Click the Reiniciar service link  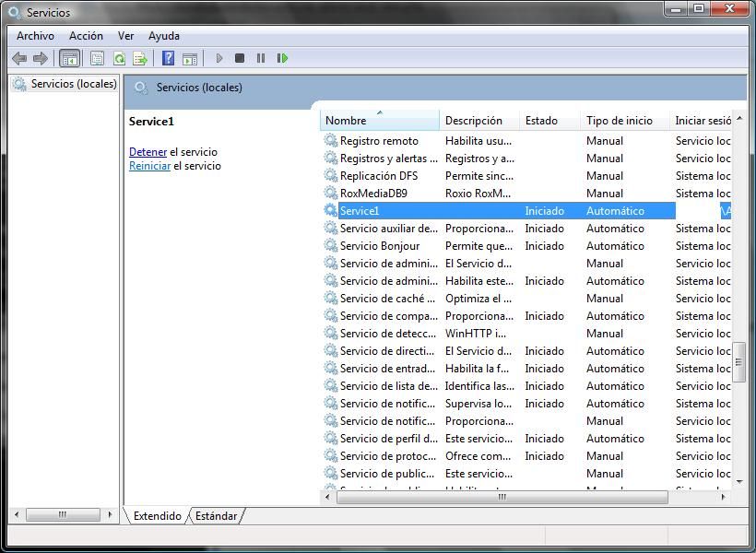[149, 166]
